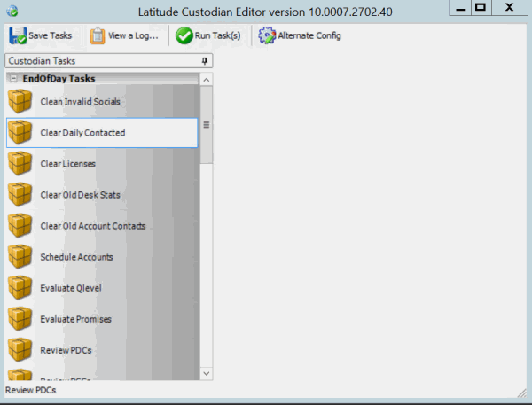Click the Alternate Config gear icon
This screenshot has width=532, height=405.
(x=267, y=35)
